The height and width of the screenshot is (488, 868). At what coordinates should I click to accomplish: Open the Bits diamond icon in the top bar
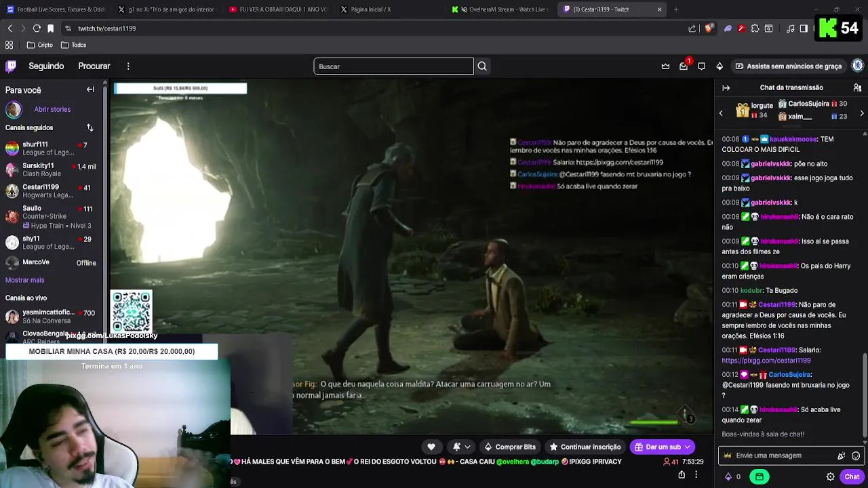pos(719,66)
